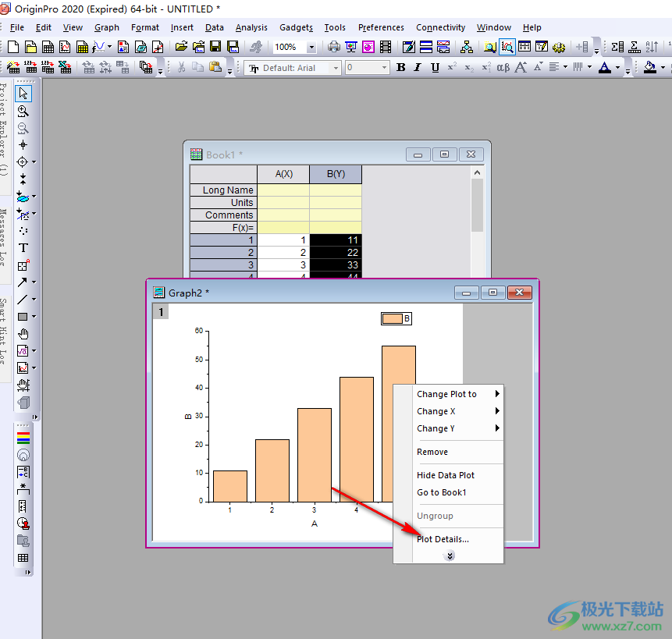Click the New Matrix toolbar icon
The image size is (672, 639).
[82, 47]
